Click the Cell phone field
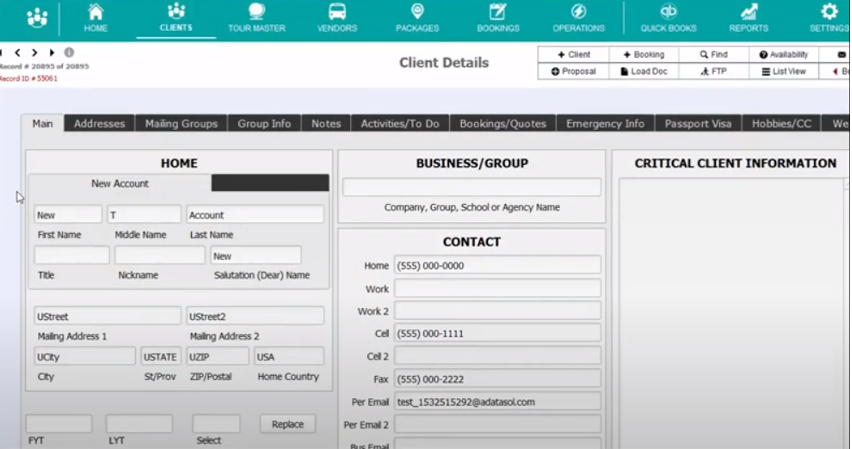 [x=497, y=333]
